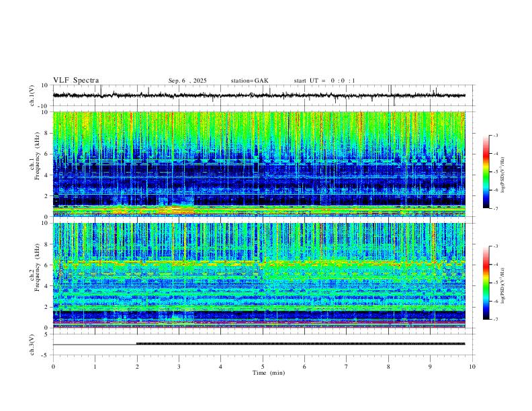Click the date text 'Sep. 6 , 2025'

click(187, 81)
